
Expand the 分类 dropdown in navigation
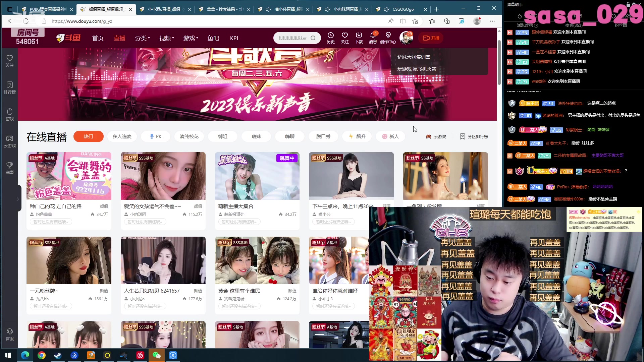[x=142, y=38]
